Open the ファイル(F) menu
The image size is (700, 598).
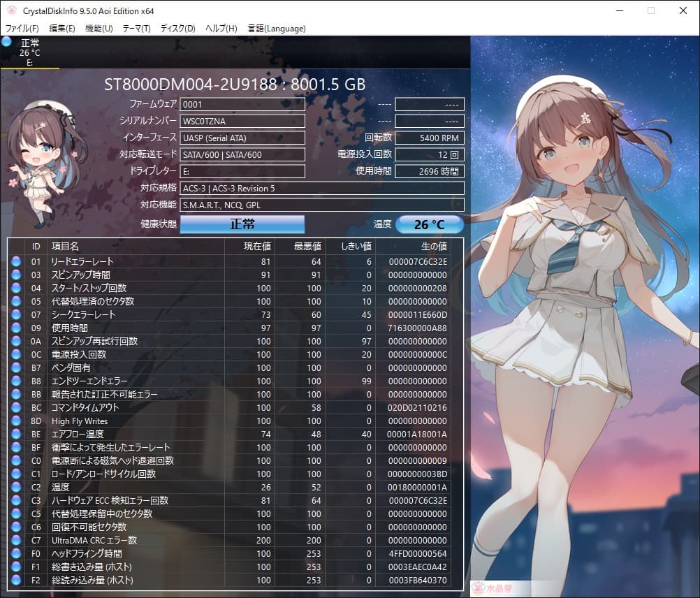coord(22,29)
